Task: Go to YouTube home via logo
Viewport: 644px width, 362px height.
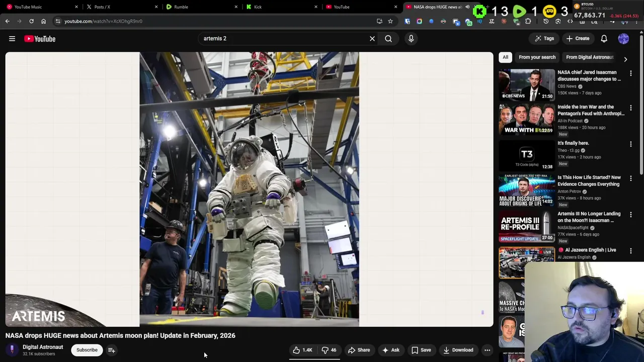Action: click(x=40, y=39)
